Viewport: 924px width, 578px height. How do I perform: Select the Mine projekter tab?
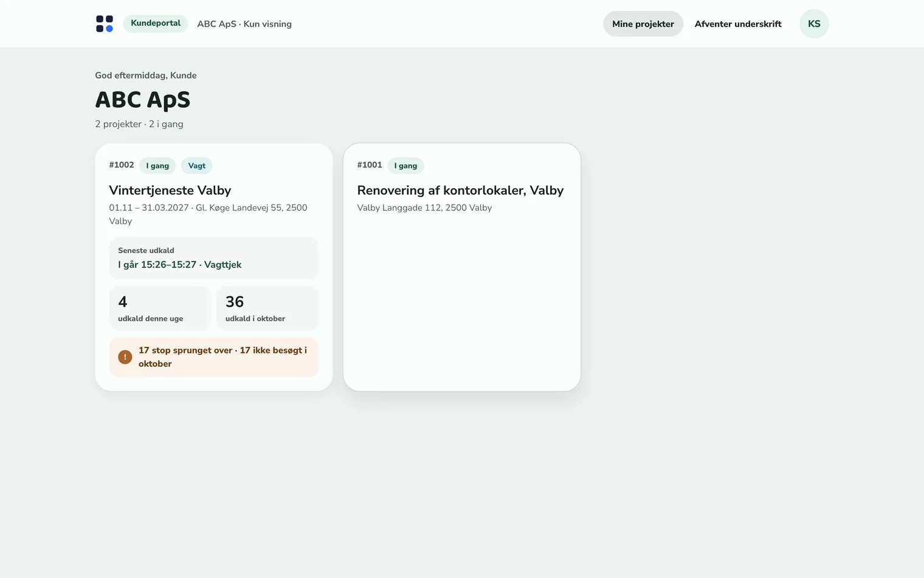tap(643, 24)
